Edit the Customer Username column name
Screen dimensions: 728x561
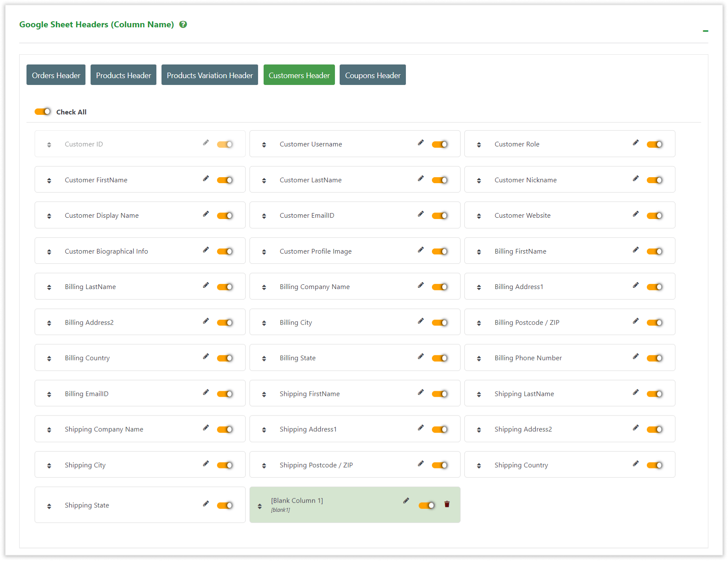coord(421,143)
